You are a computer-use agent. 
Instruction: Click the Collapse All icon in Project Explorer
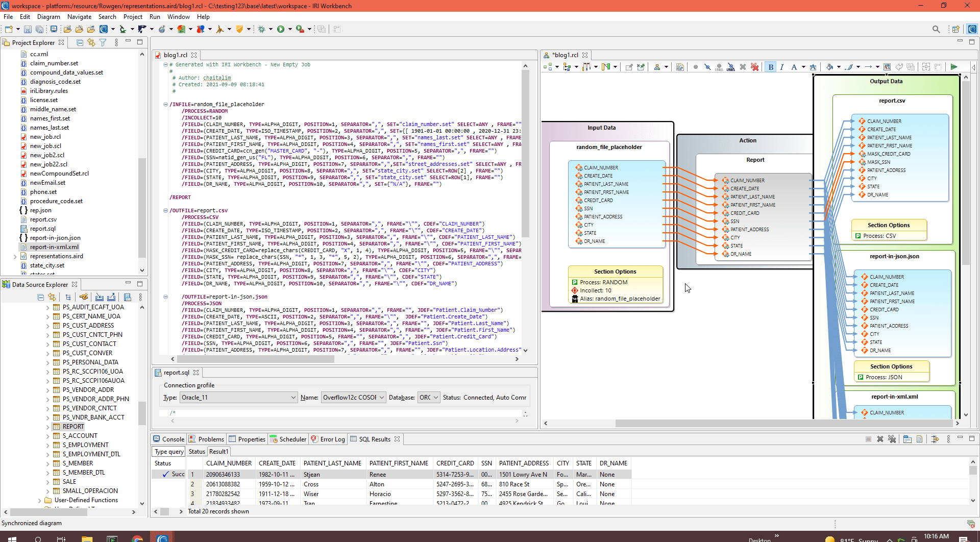click(80, 43)
